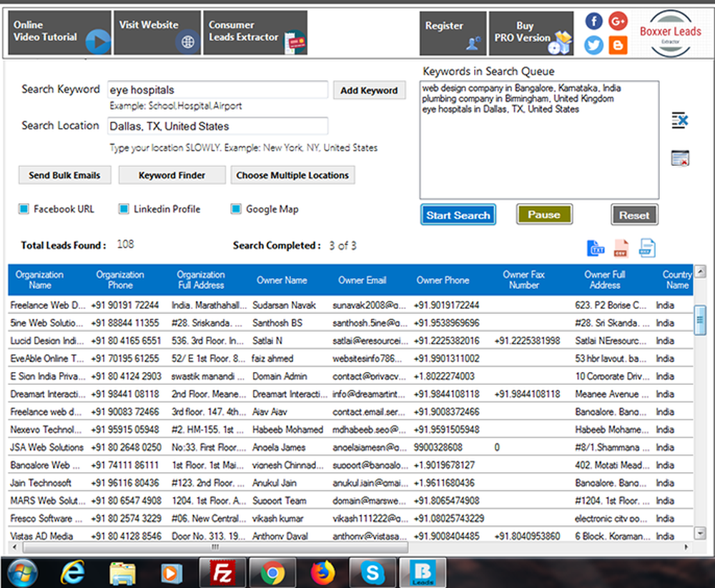Toggle the Google Map checkbox
The image size is (715, 588).
236,209
